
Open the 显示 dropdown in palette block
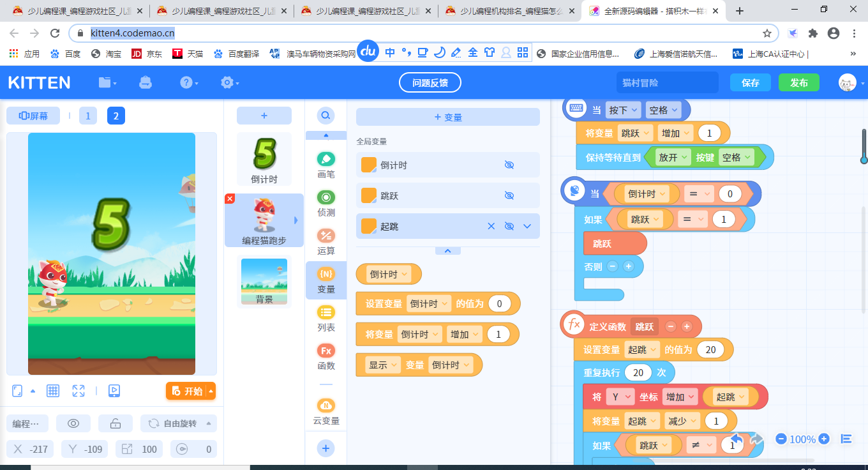point(384,365)
